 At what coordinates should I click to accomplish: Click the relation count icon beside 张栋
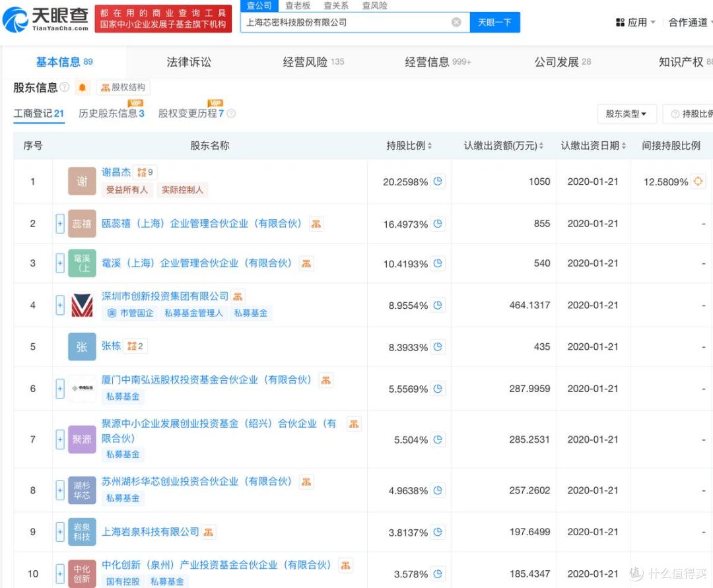135,346
